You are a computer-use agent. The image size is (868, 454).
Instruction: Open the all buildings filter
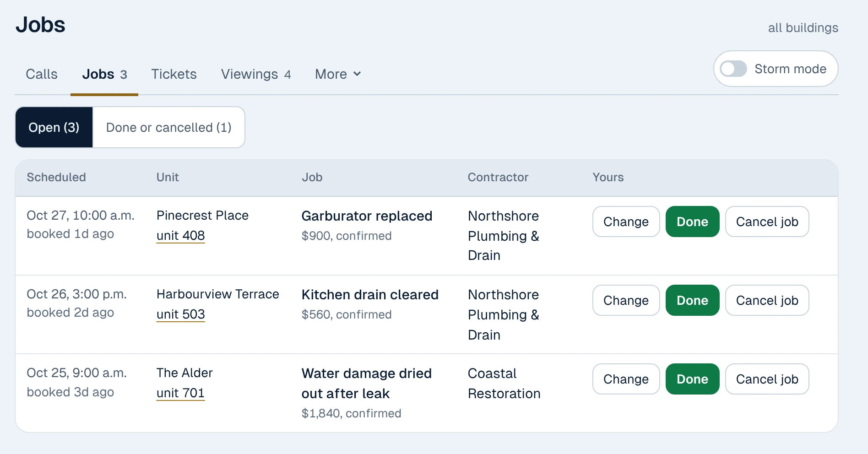(803, 28)
